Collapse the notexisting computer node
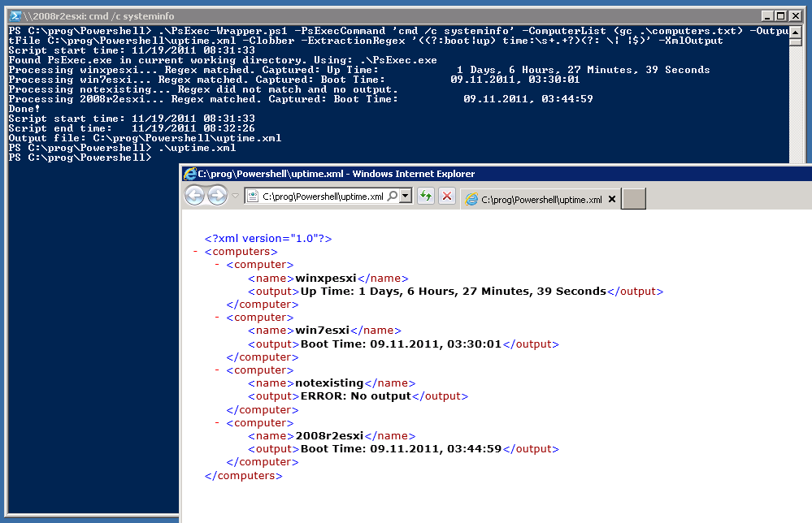The image size is (812, 523). point(217,370)
